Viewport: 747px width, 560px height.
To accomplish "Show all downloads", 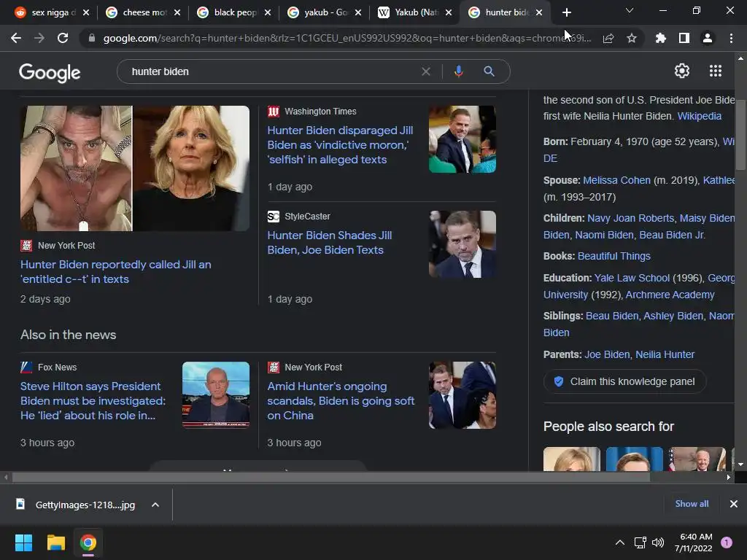I will click(x=692, y=504).
